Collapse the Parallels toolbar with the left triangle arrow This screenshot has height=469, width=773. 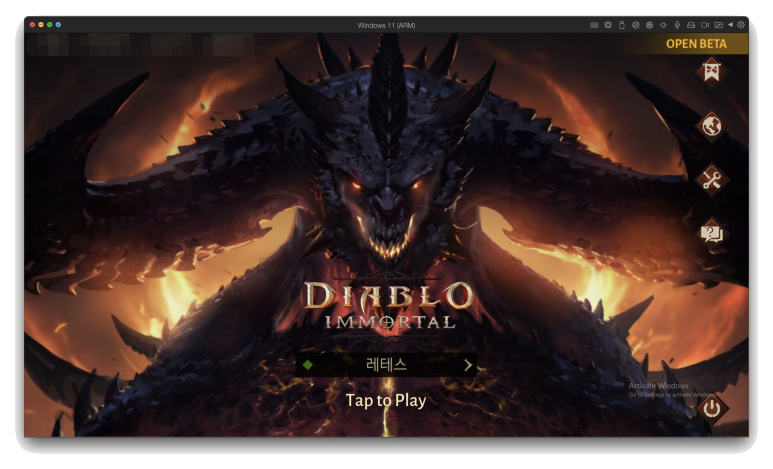tap(730, 25)
